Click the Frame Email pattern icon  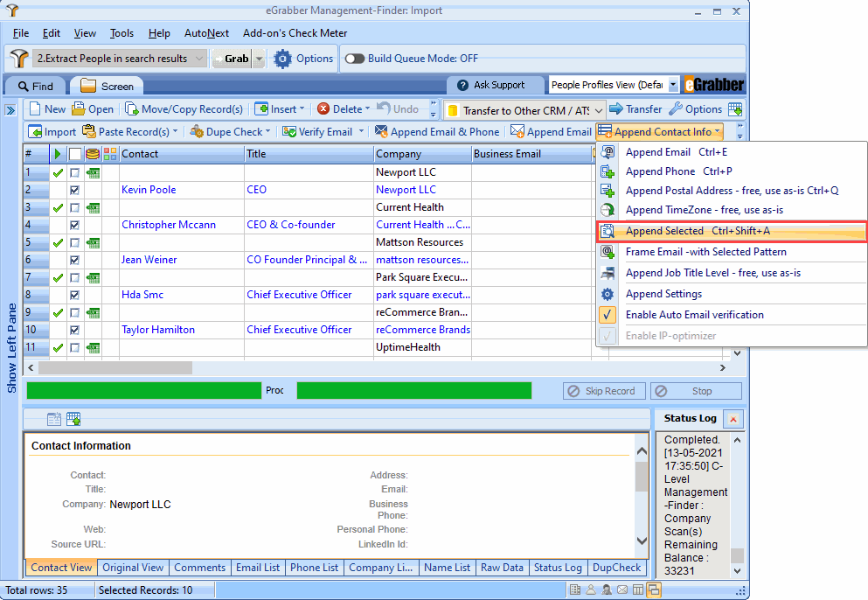(x=608, y=252)
